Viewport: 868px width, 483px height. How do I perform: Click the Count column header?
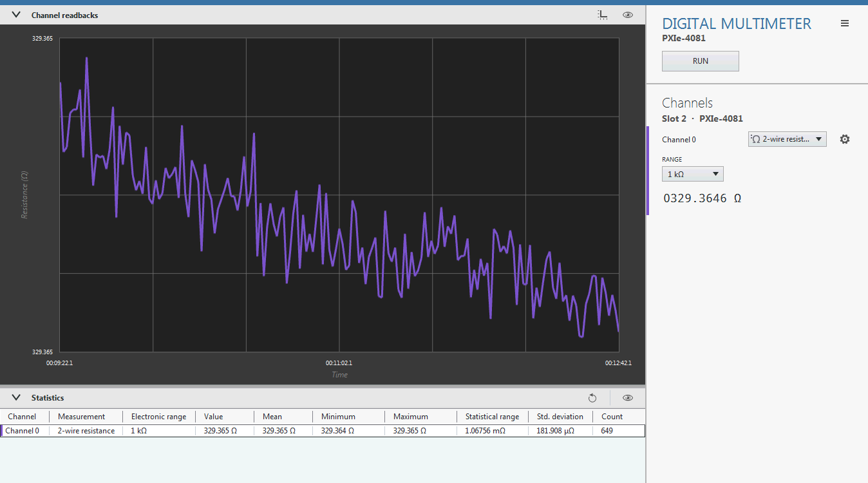point(612,417)
